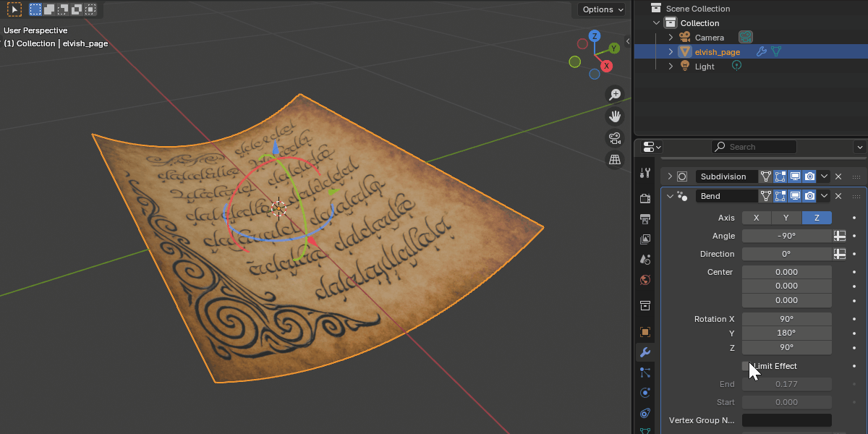The height and width of the screenshot is (434, 868).
Task: Toggle Bend modifier on cage display
Action: point(765,196)
